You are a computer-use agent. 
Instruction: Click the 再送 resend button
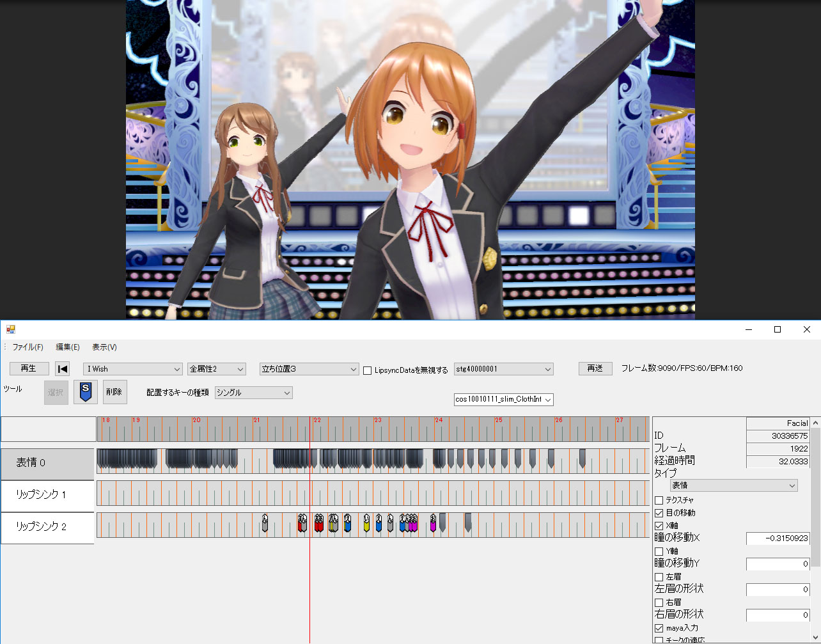click(595, 368)
